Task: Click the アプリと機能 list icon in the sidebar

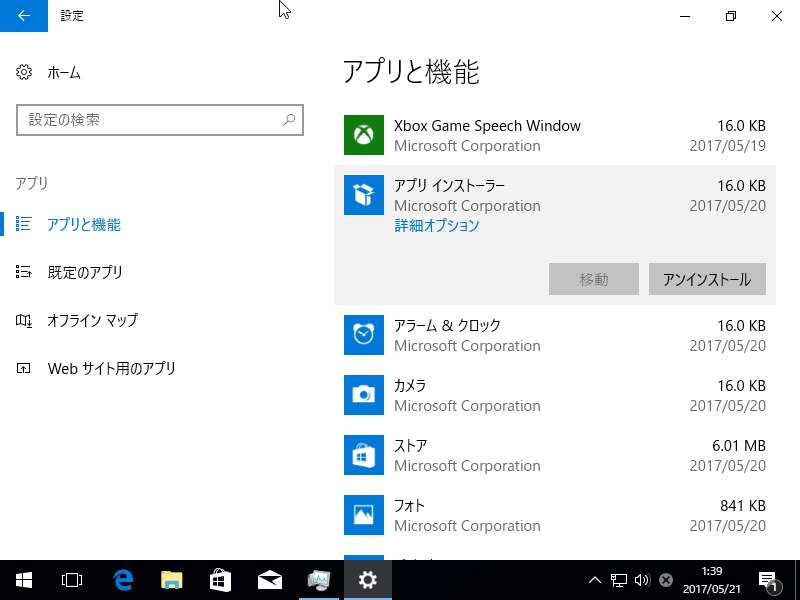Action: [x=23, y=224]
